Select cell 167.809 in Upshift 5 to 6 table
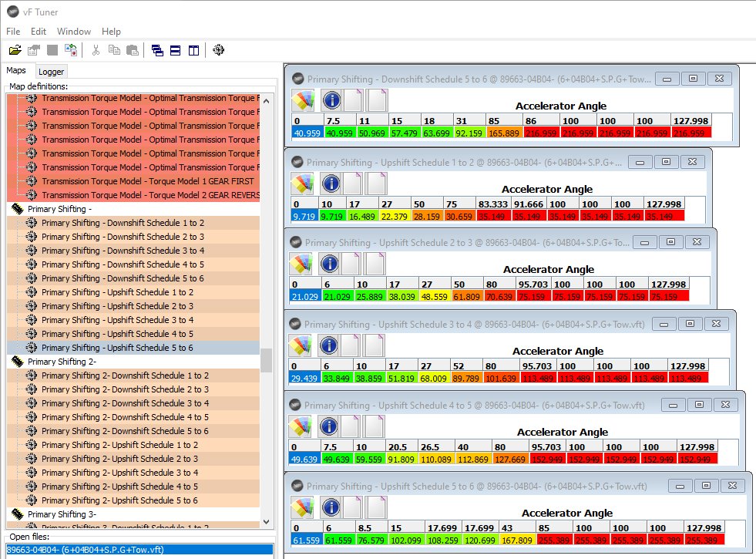Viewport: 756px width, 559px height. tap(517, 540)
